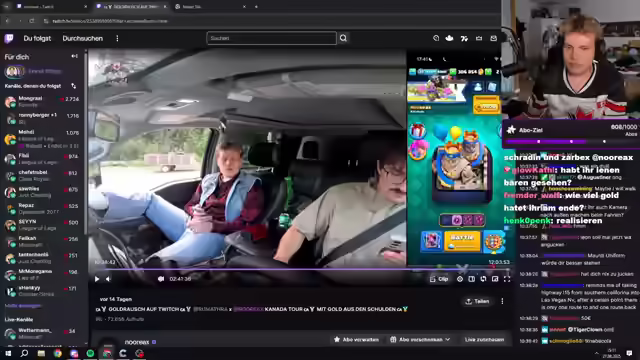Open ronnyberger channel in sidebar
640x360 pixels.
(42, 118)
